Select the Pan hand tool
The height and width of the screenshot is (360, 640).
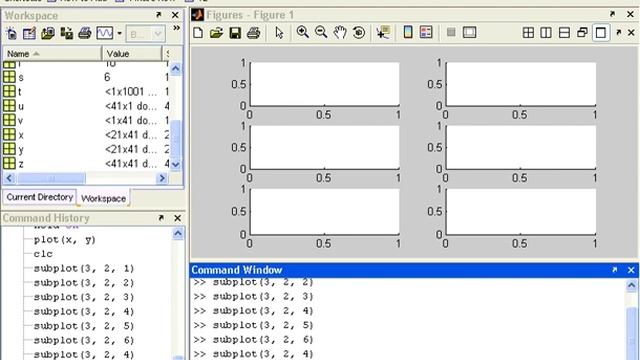340,32
